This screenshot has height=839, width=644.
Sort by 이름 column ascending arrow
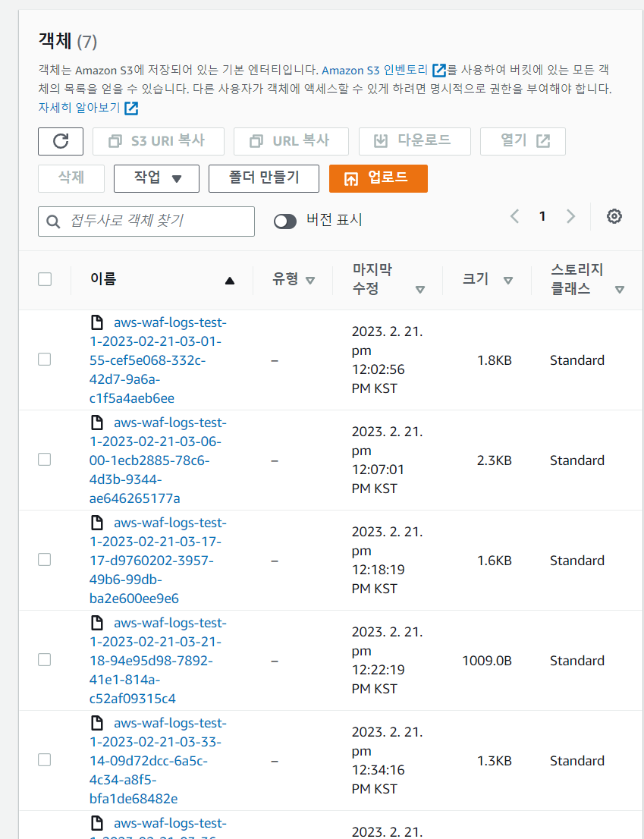(x=230, y=281)
